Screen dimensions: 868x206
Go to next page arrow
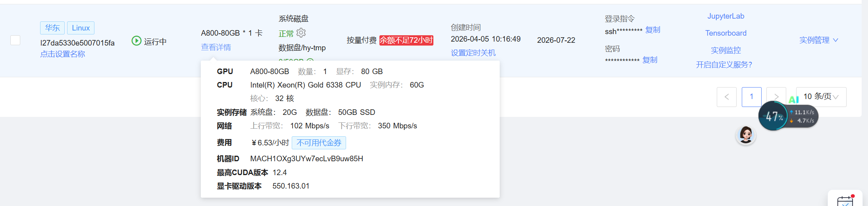point(776,97)
